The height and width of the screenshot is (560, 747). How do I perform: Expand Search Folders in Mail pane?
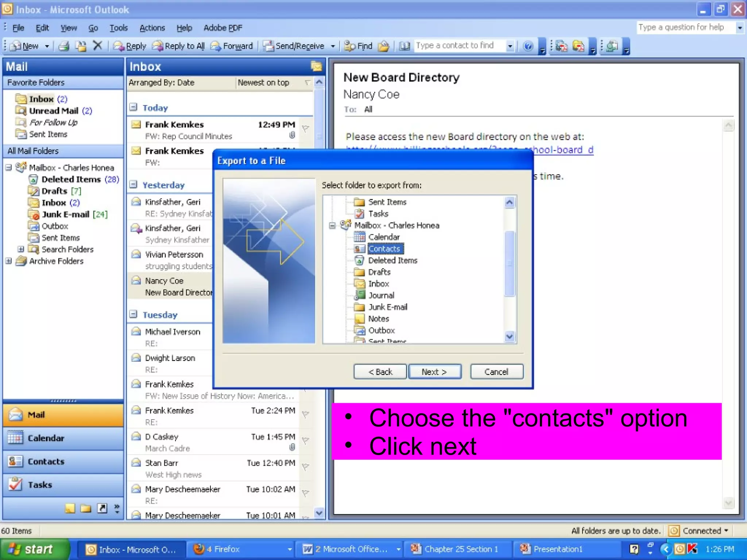(x=21, y=249)
